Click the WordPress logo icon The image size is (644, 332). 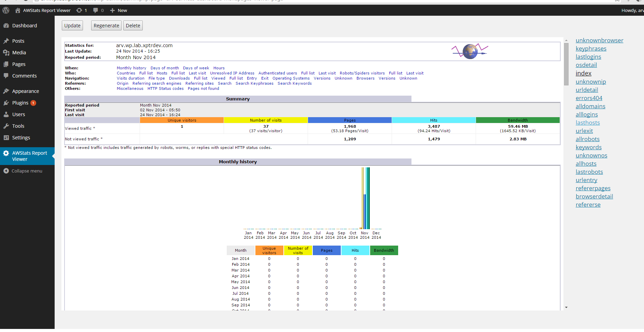6,10
